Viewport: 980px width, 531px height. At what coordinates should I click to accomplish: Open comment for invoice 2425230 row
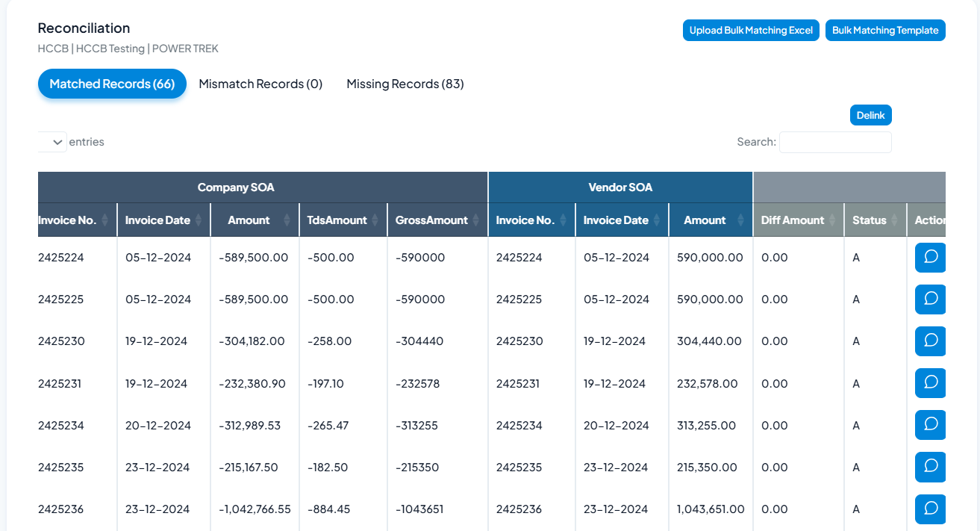tap(930, 341)
